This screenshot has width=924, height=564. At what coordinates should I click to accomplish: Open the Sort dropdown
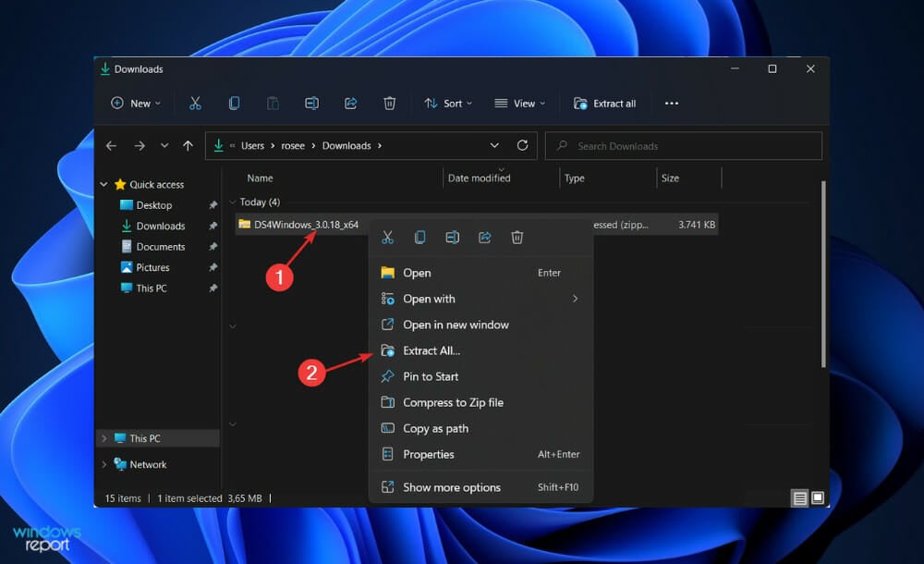click(448, 104)
